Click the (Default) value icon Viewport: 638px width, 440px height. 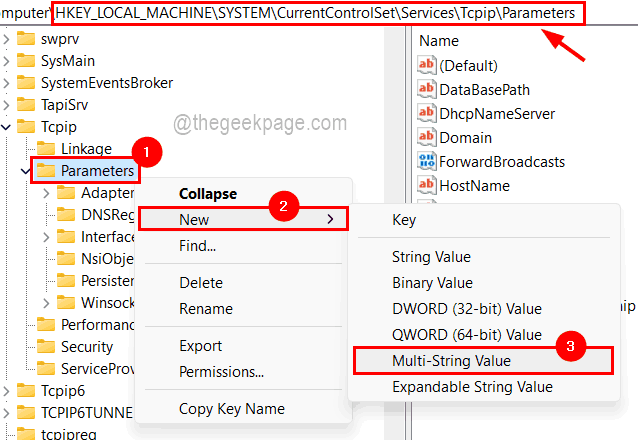coord(427,65)
